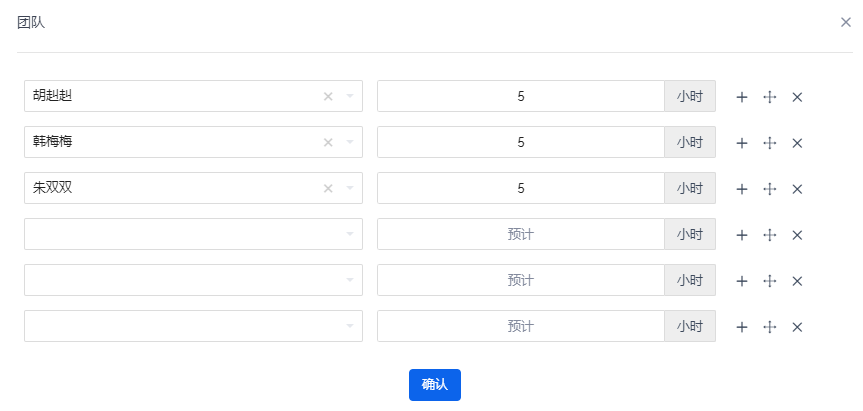Click the move handle on 朱双双's row
This screenshot has width=863, height=411.
click(770, 189)
